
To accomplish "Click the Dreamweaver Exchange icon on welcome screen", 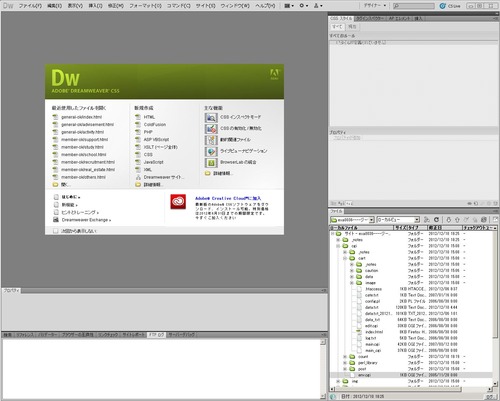I will click(x=56, y=220).
